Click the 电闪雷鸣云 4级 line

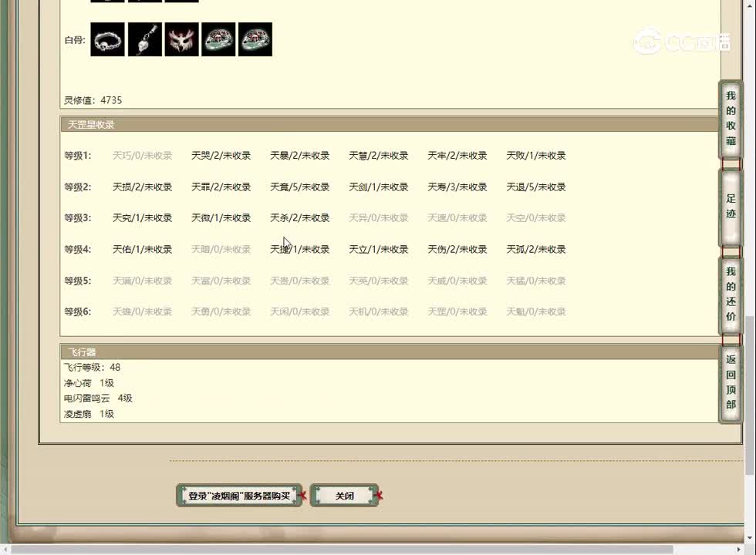click(x=98, y=398)
